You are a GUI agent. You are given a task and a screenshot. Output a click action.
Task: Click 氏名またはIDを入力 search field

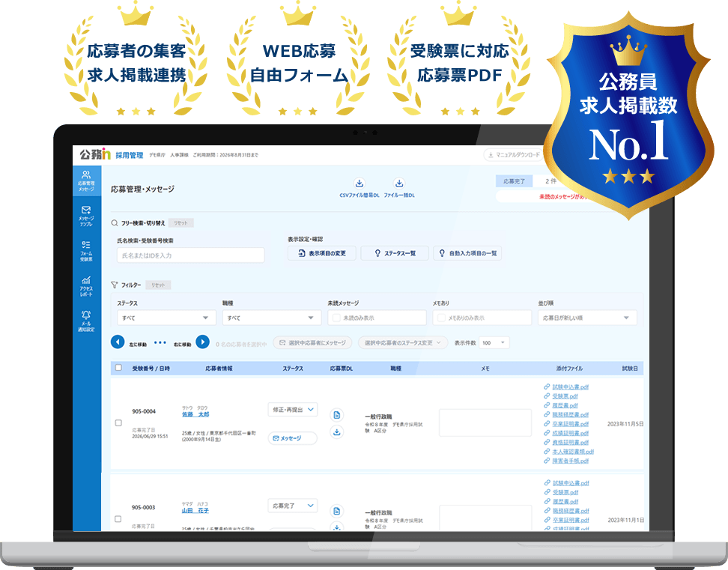(x=191, y=255)
